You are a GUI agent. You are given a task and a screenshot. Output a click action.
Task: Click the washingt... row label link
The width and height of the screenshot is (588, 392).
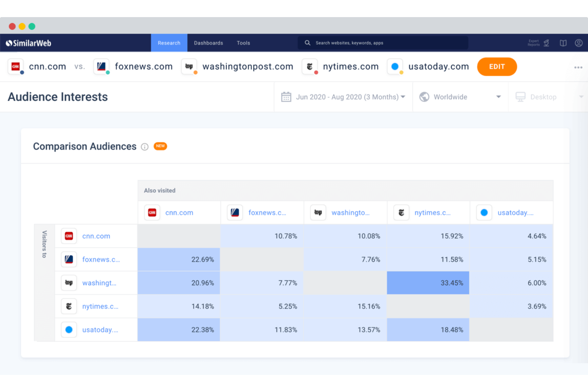coord(99,283)
